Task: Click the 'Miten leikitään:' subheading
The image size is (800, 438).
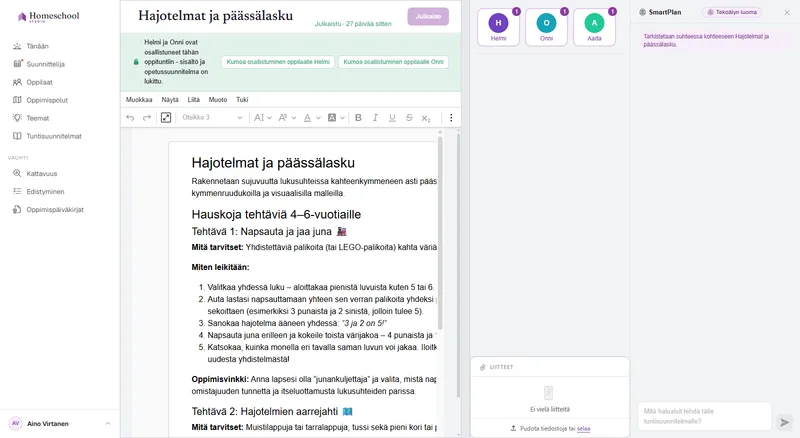Action: [220, 267]
